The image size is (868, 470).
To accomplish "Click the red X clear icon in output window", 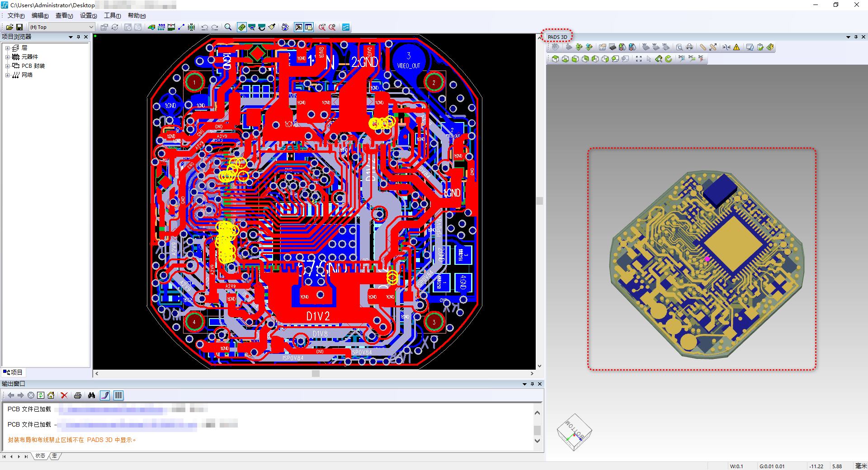I will tap(64, 395).
